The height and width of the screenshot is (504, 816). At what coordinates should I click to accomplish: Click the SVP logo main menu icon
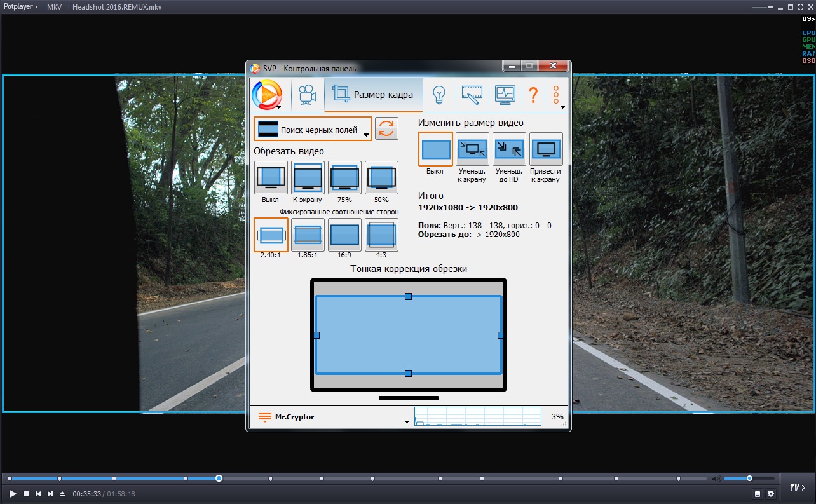click(x=266, y=95)
